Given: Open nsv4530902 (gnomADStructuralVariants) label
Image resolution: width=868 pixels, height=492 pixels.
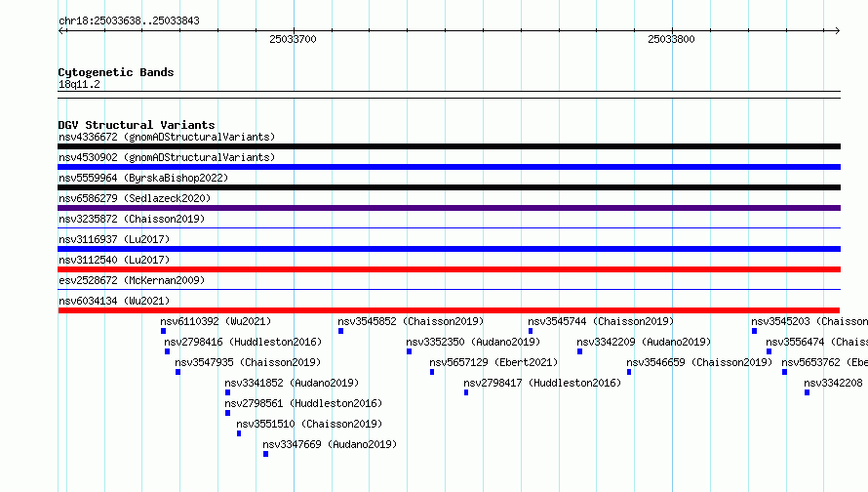Looking at the screenshot, I should pyautogui.click(x=167, y=157).
